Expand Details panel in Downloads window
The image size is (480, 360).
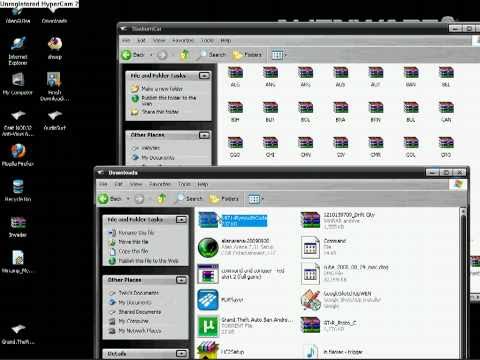[181, 353]
